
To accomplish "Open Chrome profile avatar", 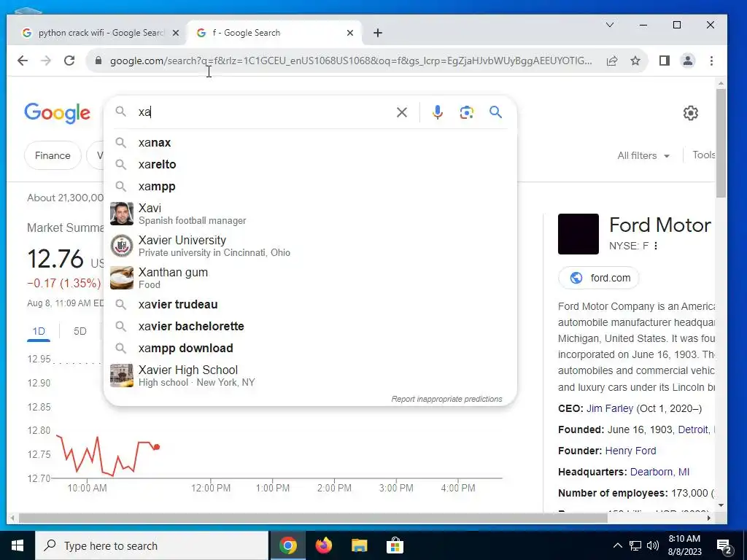I will click(687, 61).
